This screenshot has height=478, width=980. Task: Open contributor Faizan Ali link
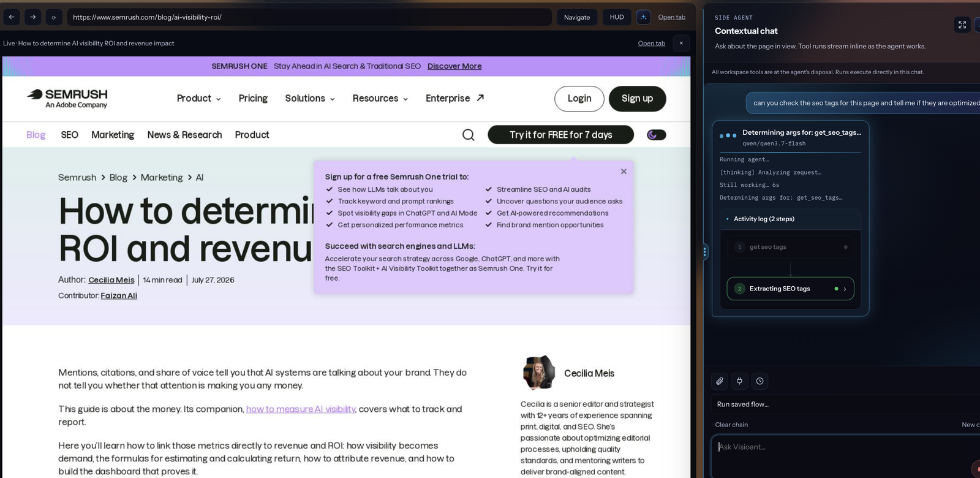pos(119,295)
